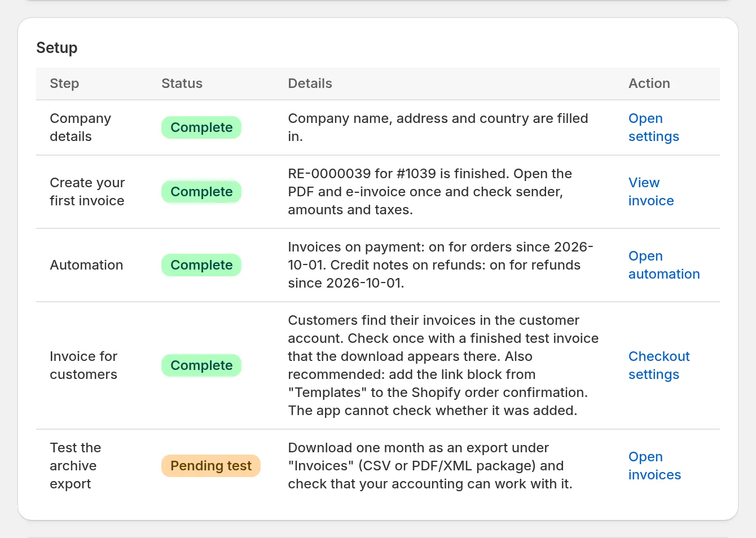Viewport: 756px width, 538px height.
Task: Click the 'Test the archive export' step name
Action: (x=76, y=466)
